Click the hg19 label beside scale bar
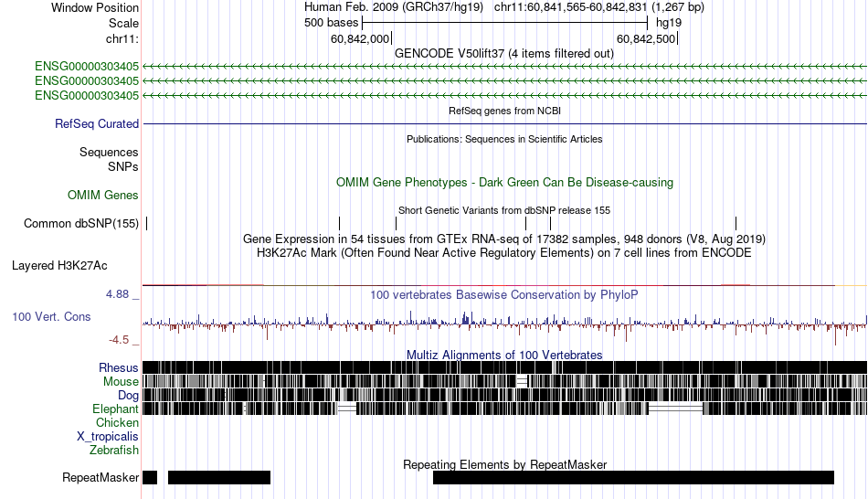This screenshot has height=499, width=868. (669, 23)
